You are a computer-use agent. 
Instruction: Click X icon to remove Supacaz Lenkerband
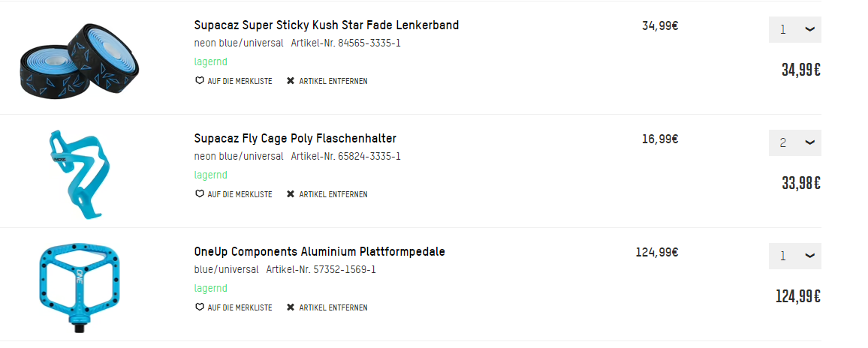pos(291,81)
